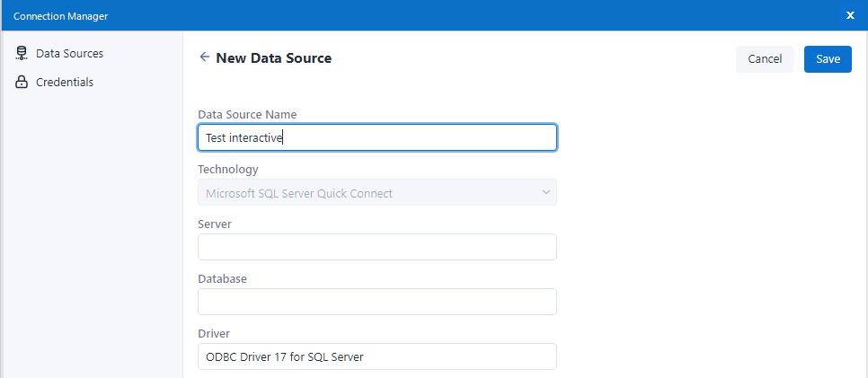The width and height of the screenshot is (868, 378).
Task: Close the Connection Manager dialog
Action: pos(850,15)
